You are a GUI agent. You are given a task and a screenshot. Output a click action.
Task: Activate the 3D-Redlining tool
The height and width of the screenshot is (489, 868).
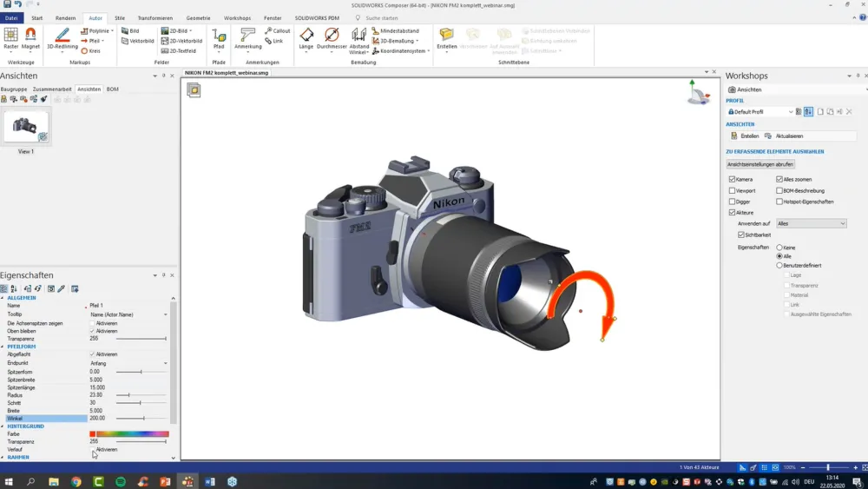point(62,39)
